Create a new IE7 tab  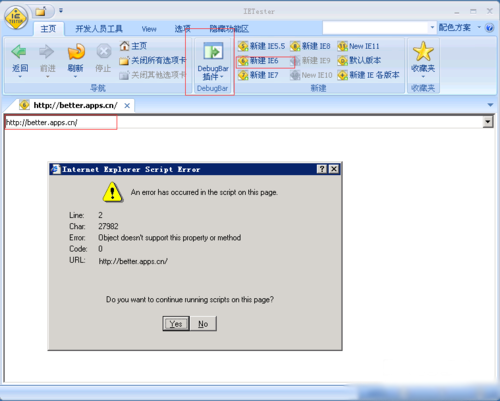click(x=258, y=75)
